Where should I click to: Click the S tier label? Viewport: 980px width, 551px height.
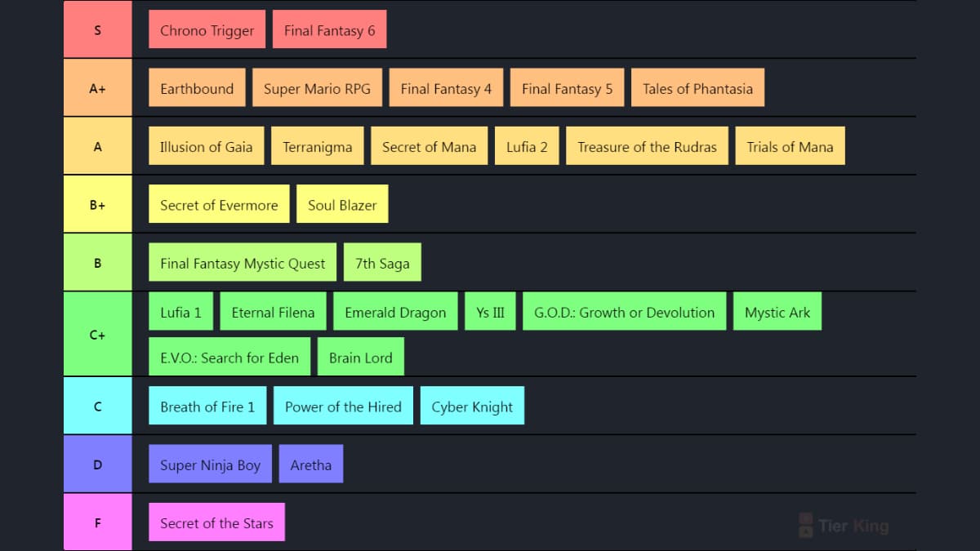(x=98, y=29)
